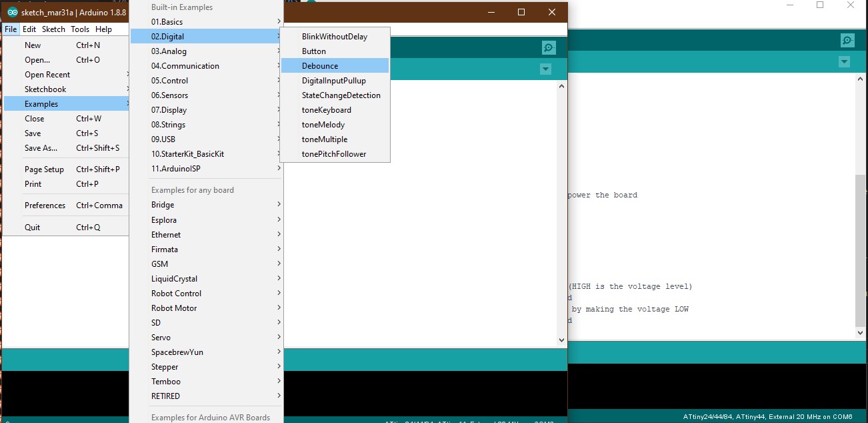Open the Esplora library examples
The height and width of the screenshot is (423, 868).
(x=207, y=220)
